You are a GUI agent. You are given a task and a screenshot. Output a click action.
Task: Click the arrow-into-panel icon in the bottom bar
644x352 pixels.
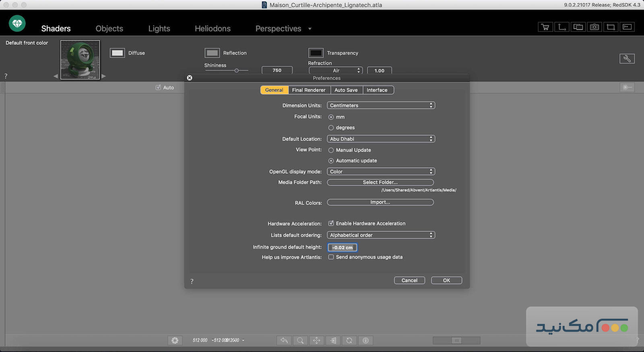333,340
